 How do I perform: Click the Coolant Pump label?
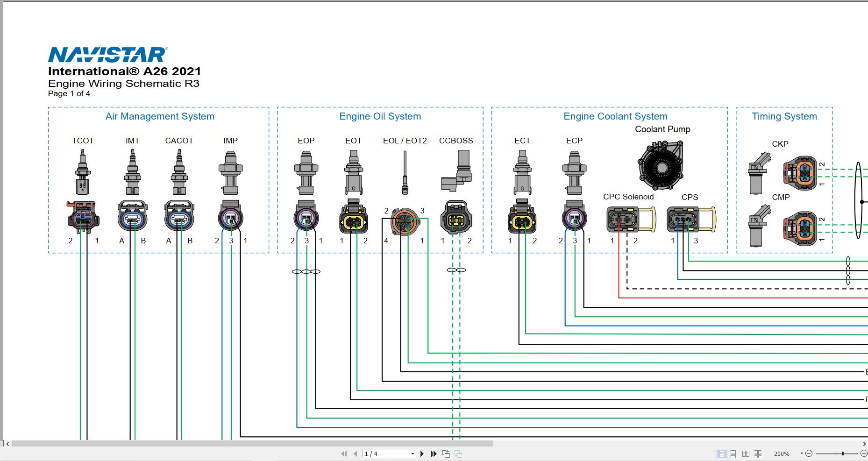tap(662, 129)
